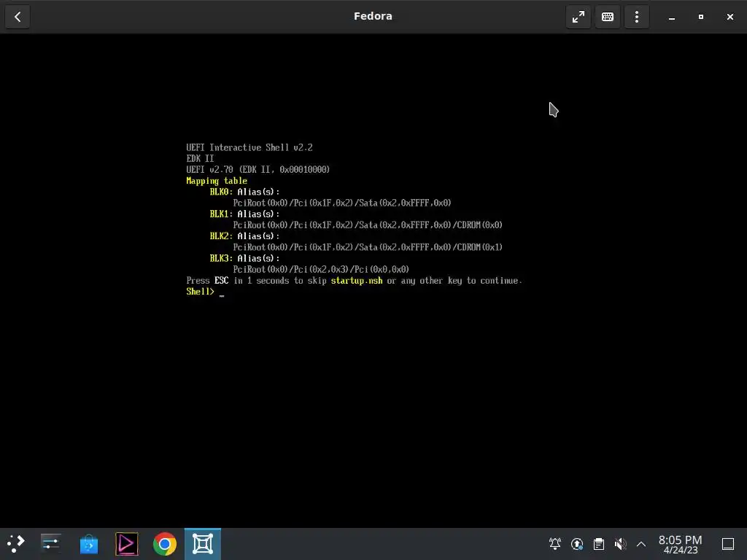747x560 pixels.
Task: Expand hidden system tray icons
Action: pos(641,543)
